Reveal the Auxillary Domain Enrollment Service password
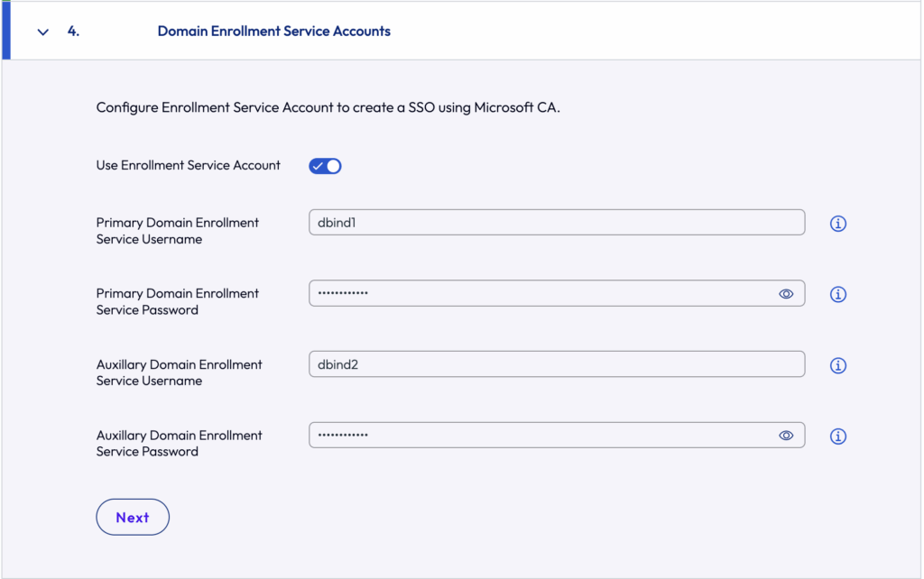This screenshot has height=579, width=924. point(786,436)
